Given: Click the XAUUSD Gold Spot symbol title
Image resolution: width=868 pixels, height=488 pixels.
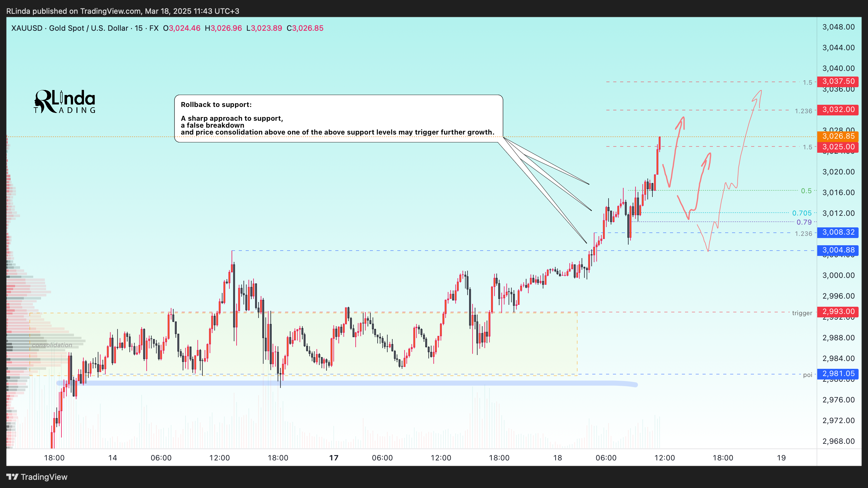Looking at the screenshot, I should coord(85,28).
